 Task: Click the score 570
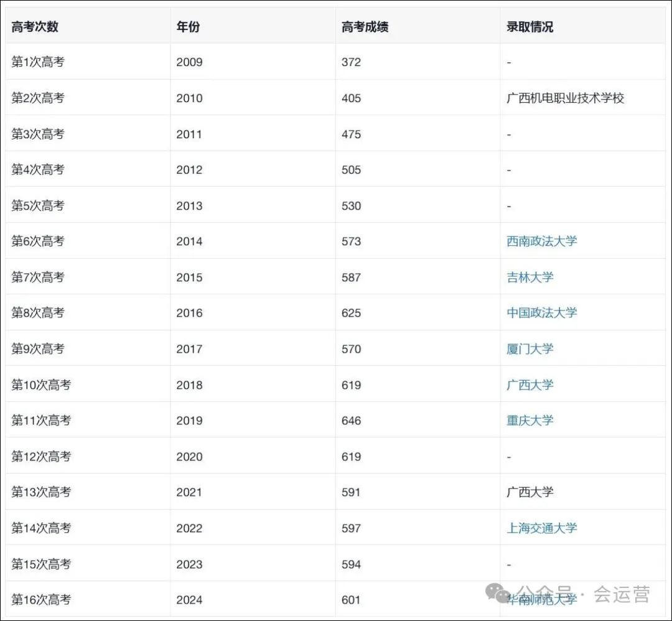(x=351, y=349)
